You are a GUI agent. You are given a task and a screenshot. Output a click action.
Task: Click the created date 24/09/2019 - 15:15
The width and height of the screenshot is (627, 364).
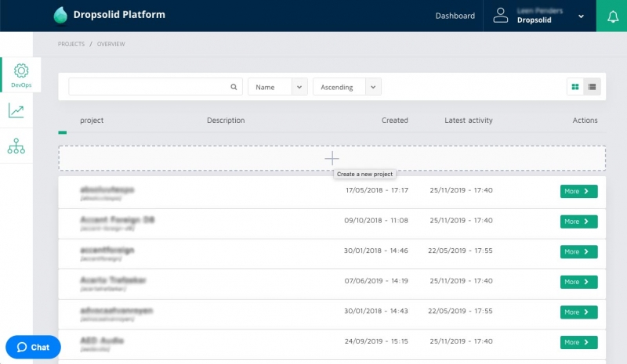376,341
